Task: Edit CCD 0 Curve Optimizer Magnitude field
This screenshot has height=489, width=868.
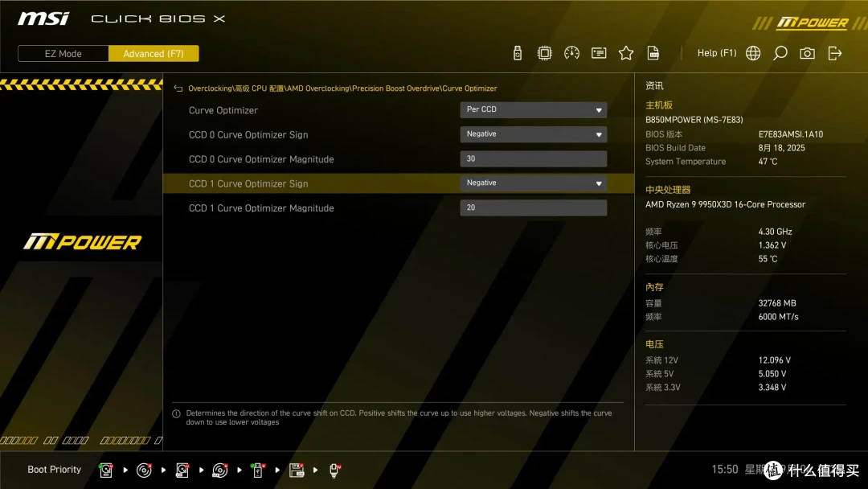Action: pos(533,159)
